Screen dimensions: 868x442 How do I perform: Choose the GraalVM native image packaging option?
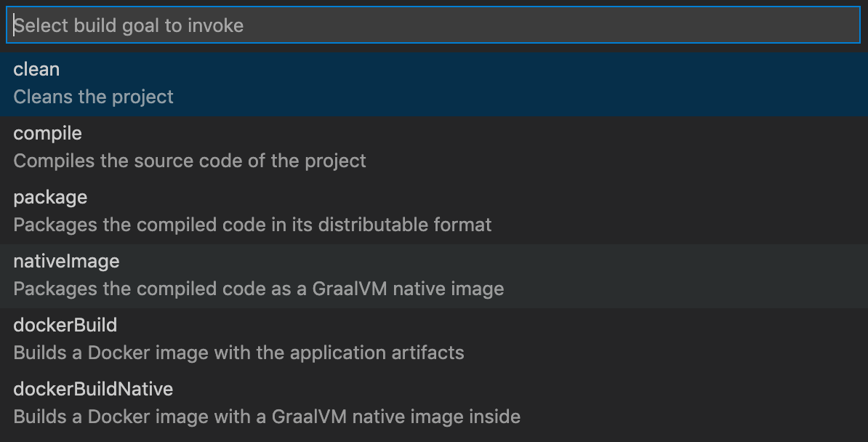[x=434, y=276]
